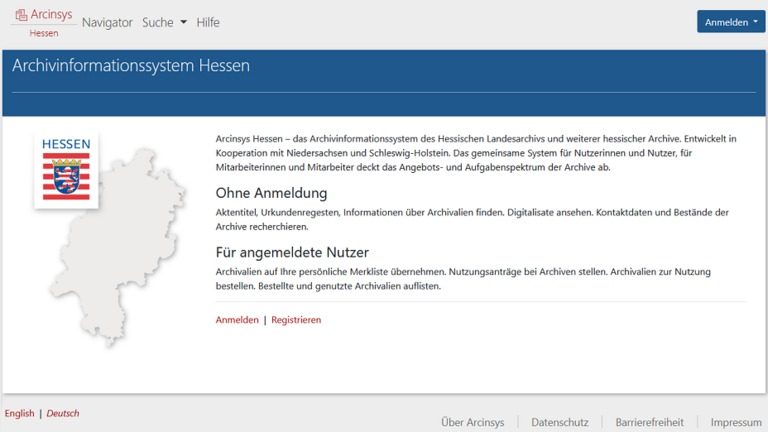
Task: Open the Hilfe page
Action: coord(208,23)
